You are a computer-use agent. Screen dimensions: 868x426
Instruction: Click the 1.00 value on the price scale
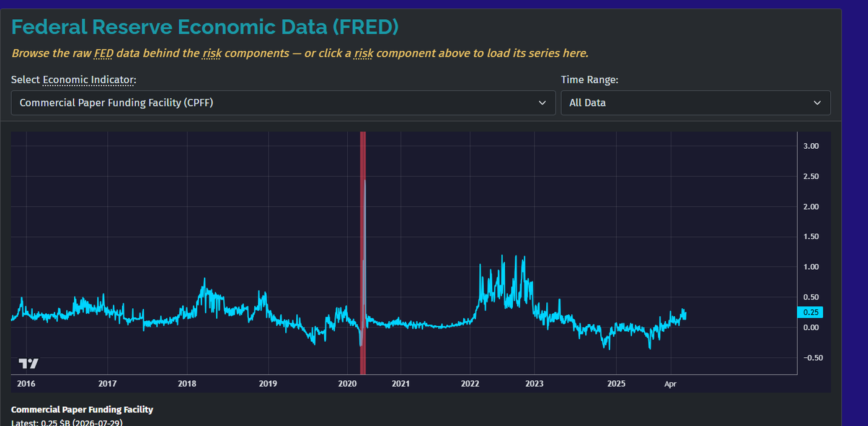tap(811, 267)
